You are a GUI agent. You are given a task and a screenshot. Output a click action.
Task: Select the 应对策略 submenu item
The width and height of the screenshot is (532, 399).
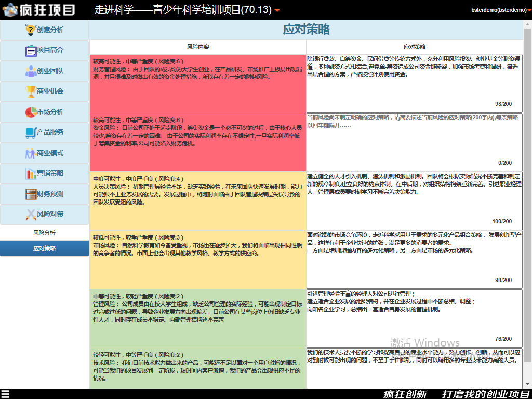(45, 248)
